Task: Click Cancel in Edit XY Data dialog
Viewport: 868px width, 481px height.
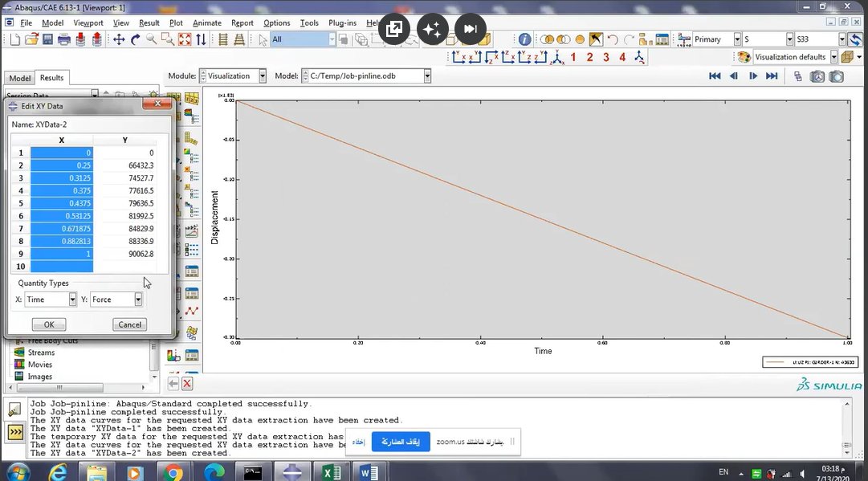Action: pyautogui.click(x=129, y=324)
